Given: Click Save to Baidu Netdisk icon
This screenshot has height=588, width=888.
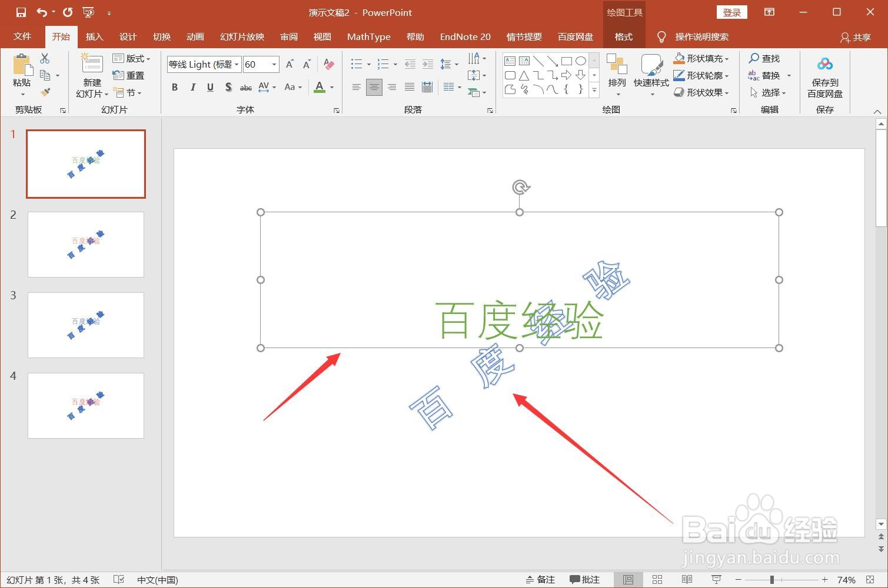Looking at the screenshot, I should pyautogui.click(x=825, y=64).
